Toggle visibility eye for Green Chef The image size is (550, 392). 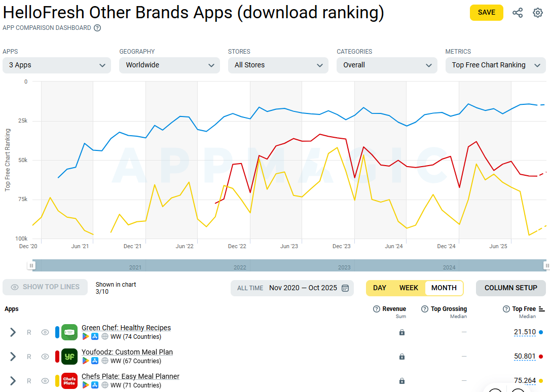tap(45, 332)
